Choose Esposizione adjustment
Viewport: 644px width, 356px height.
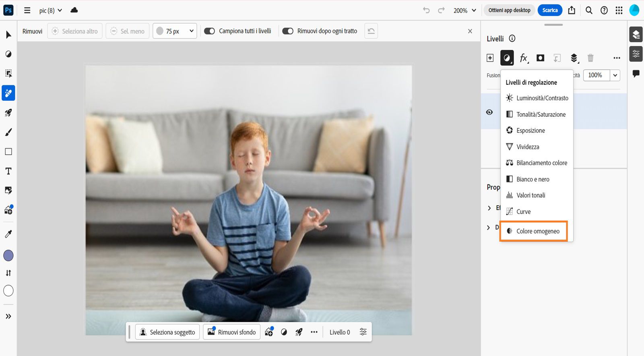pyautogui.click(x=537, y=130)
